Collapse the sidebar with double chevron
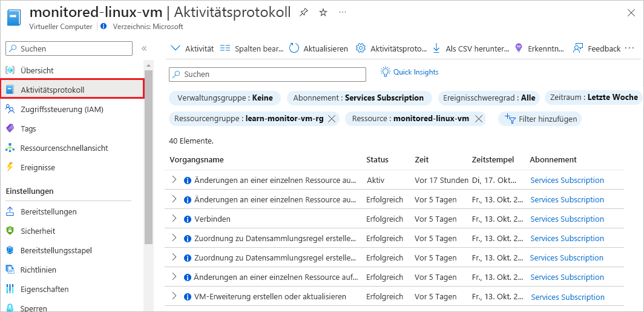Screen dimensions: 644x312 pyautogui.click(x=144, y=48)
